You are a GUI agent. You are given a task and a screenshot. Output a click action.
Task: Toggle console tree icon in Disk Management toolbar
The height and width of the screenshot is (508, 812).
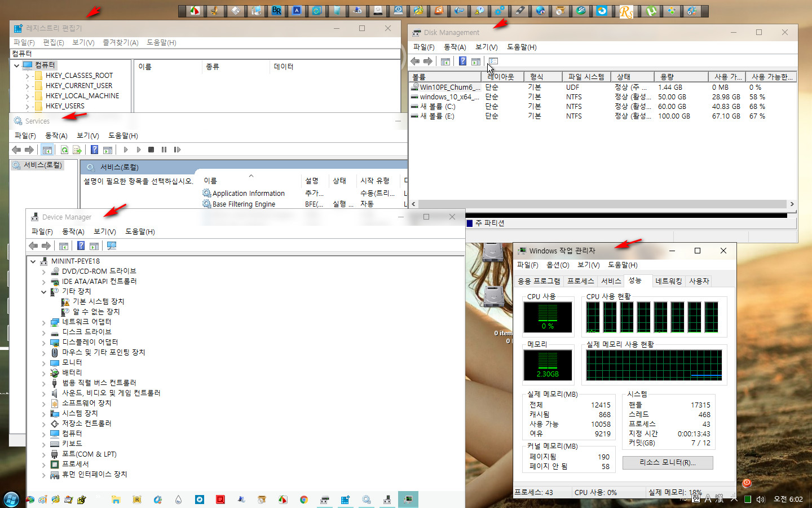point(445,61)
